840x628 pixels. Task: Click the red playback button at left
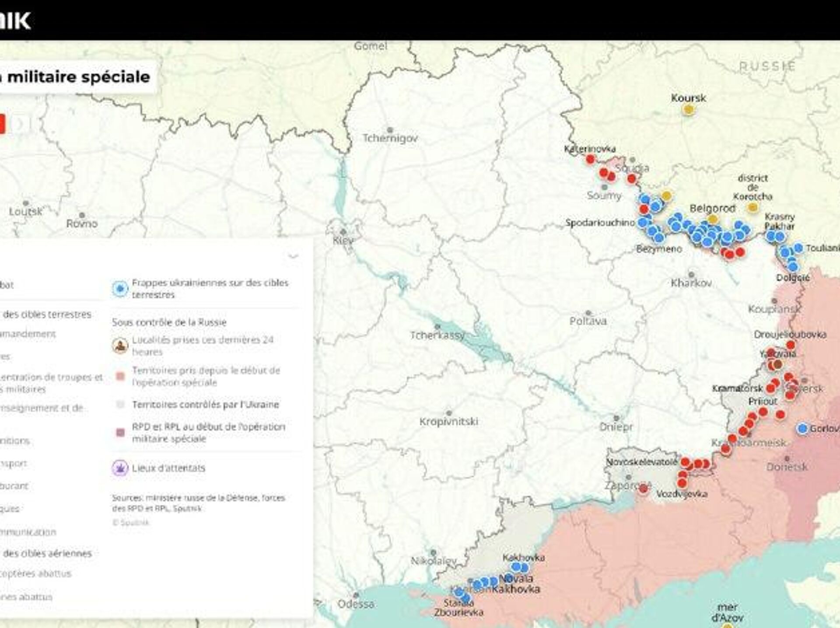pos(2,124)
